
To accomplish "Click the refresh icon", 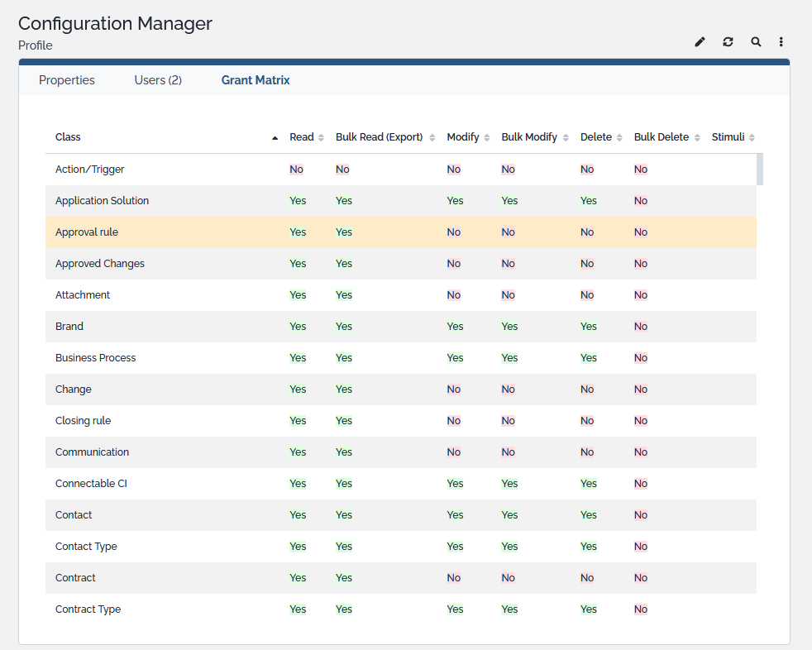I will pos(728,42).
